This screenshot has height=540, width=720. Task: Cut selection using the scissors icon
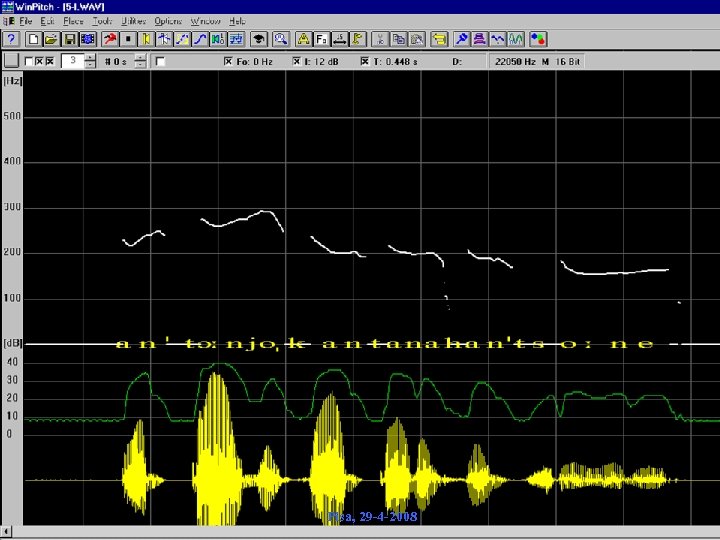tap(380, 39)
